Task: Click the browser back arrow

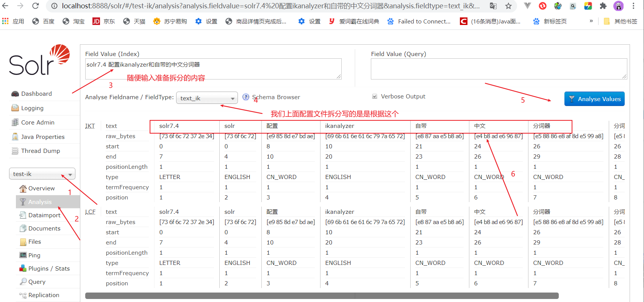Action: coord(6,6)
